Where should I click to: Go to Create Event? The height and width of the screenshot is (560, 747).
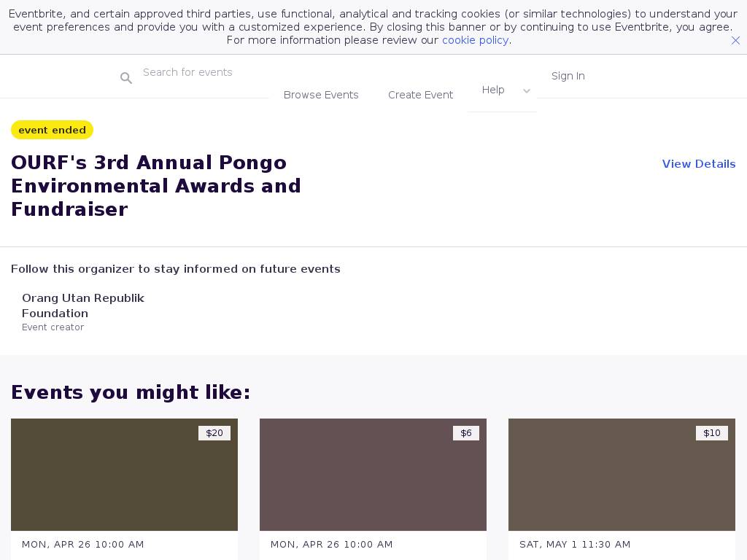[x=420, y=95]
